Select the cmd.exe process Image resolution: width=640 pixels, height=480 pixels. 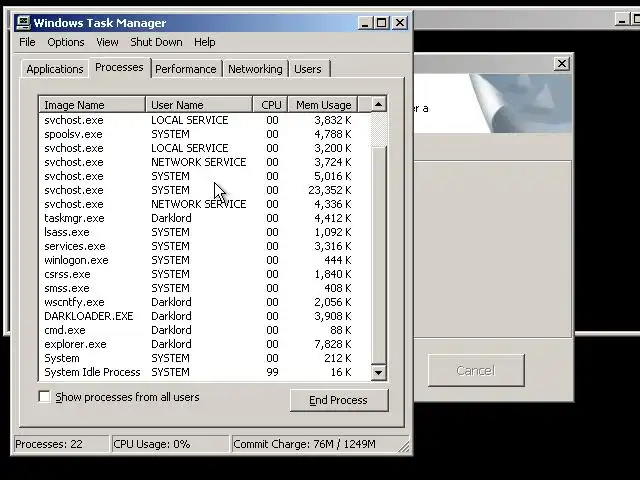click(205, 330)
